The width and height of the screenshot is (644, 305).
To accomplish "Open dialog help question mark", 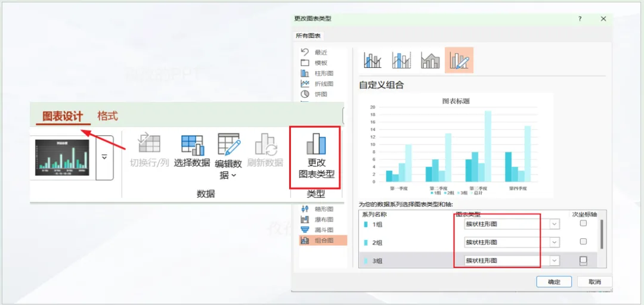I will click(580, 19).
